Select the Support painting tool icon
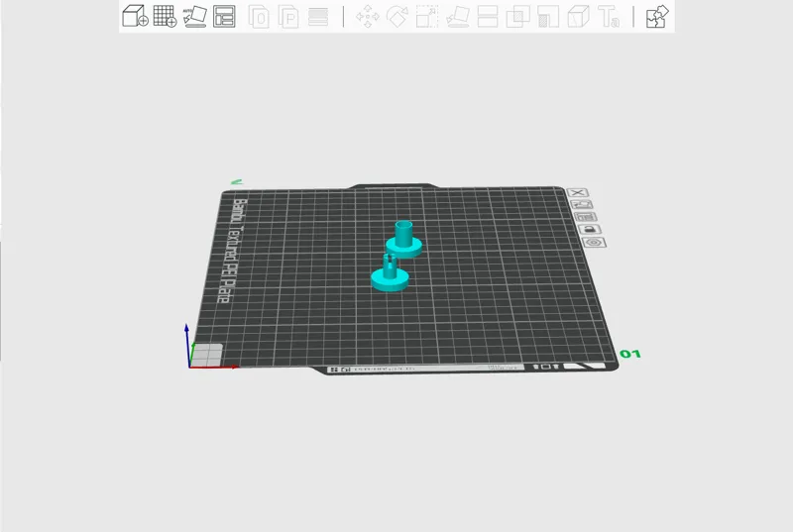The height and width of the screenshot is (532, 793). (x=548, y=17)
